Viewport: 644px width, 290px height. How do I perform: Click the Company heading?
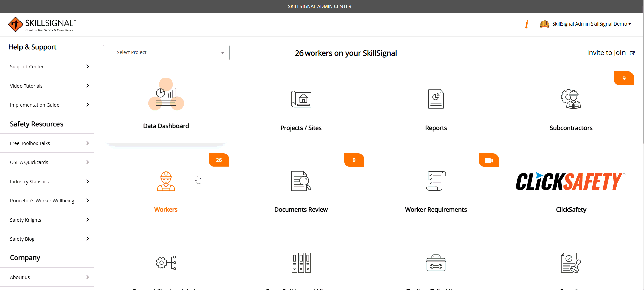[x=25, y=258]
